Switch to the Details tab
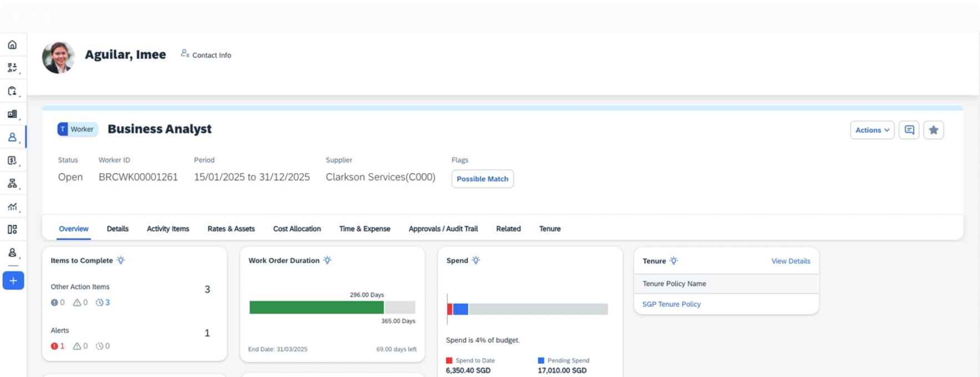Image resolution: width=980 pixels, height=377 pixels. coord(118,229)
